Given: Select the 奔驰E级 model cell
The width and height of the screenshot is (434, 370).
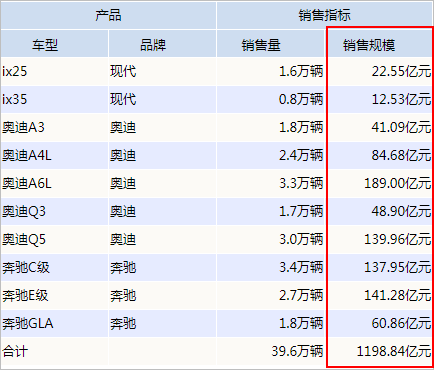Looking at the screenshot, I should [x=54, y=295].
